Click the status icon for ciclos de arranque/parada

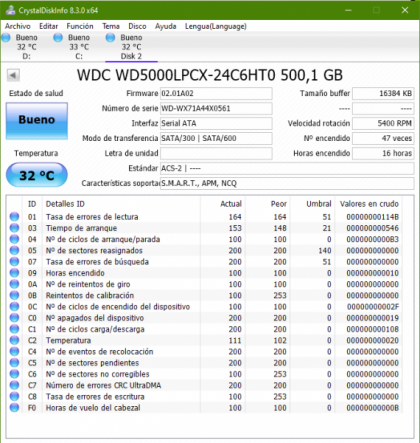click(14, 239)
